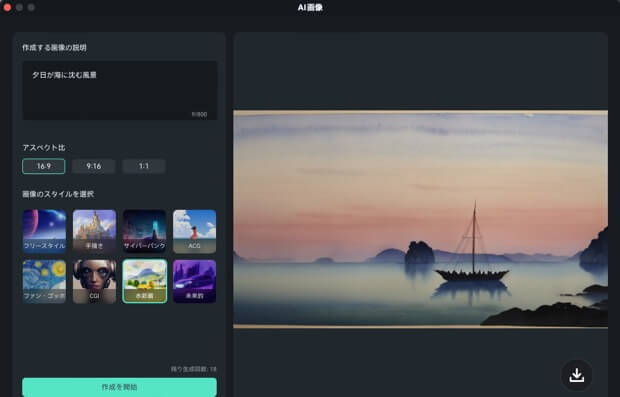The image size is (620, 397).
Task: Minimize the AI画像 window
Action: point(19,8)
